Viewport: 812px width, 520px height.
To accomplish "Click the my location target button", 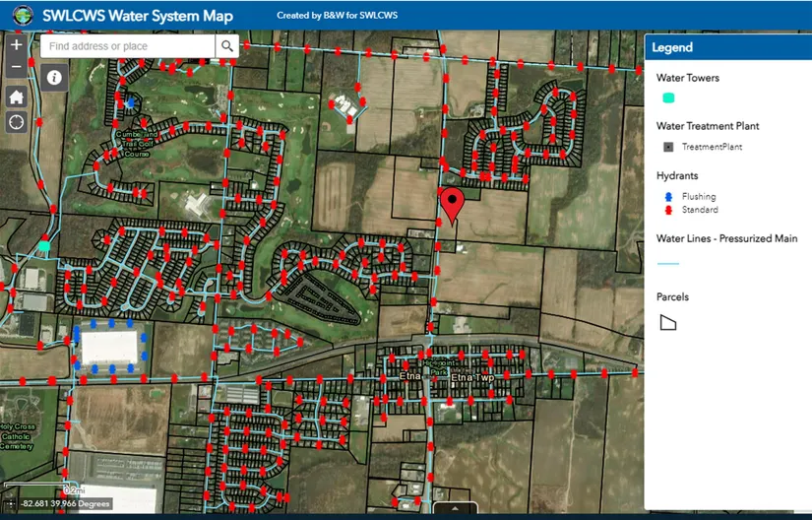I will tap(16, 122).
